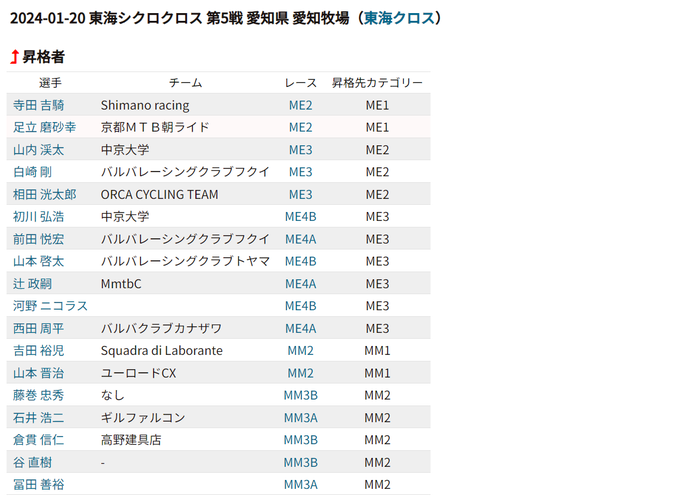
Task: Open ME4A race link in 辻 政嗣 row
Action: pyautogui.click(x=301, y=284)
